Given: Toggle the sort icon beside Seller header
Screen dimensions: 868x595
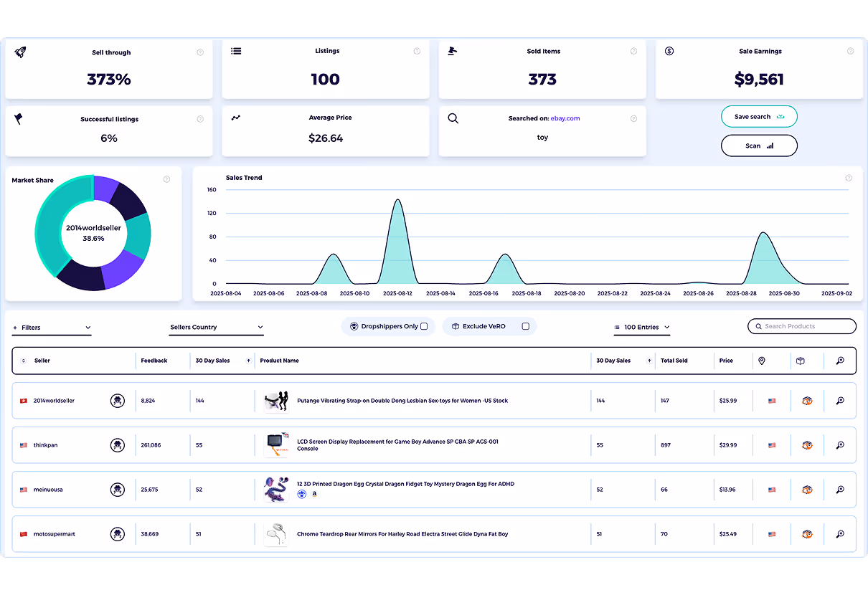Looking at the screenshot, I should (x=24, y=361).
